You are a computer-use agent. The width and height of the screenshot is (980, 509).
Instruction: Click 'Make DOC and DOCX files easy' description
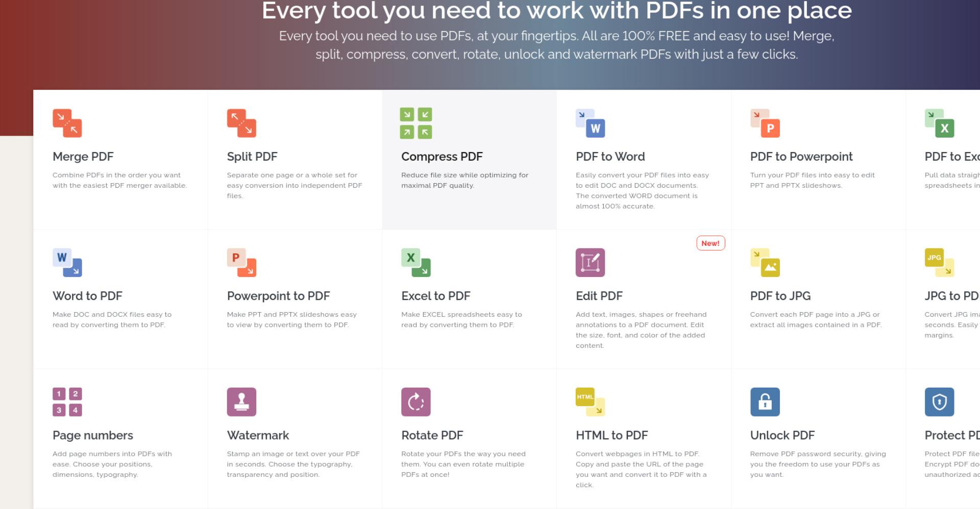tap(112, 319)
